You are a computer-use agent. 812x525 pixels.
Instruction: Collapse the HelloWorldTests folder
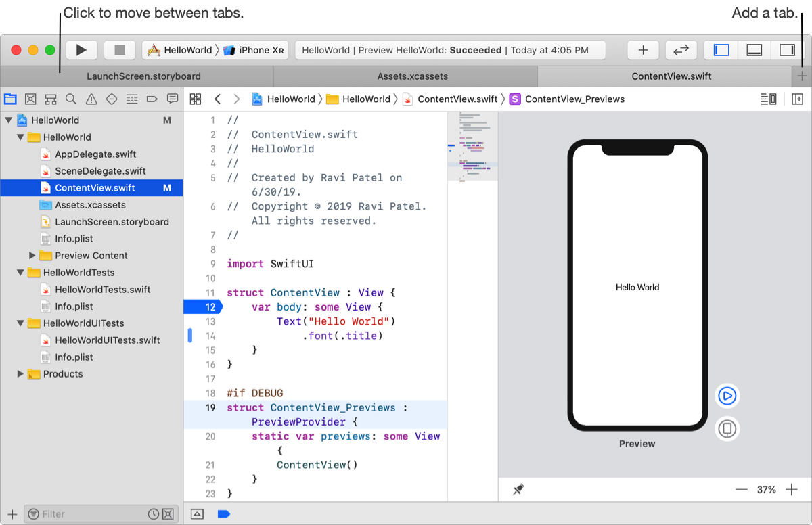tap(20, 273)
